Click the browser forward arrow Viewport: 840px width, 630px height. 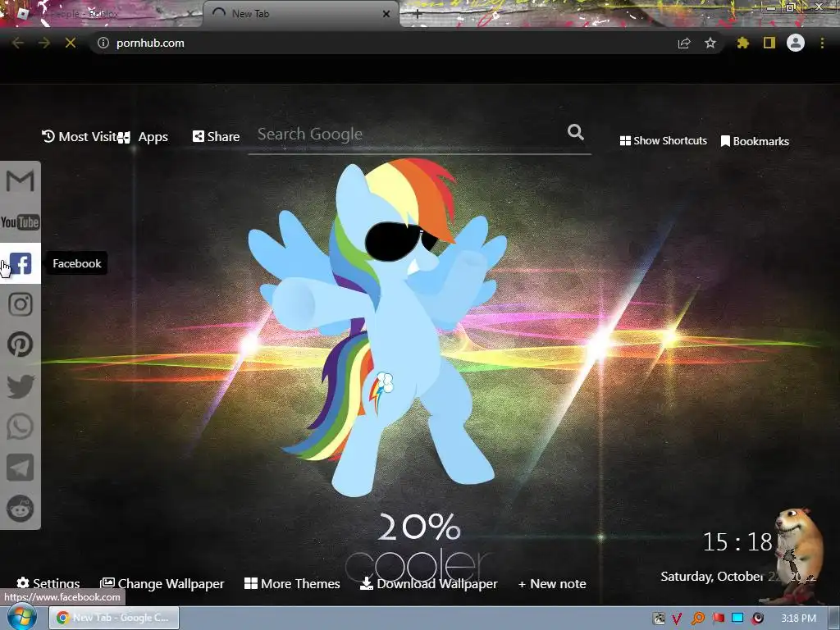pyautogui.click(x=44, y=43)
